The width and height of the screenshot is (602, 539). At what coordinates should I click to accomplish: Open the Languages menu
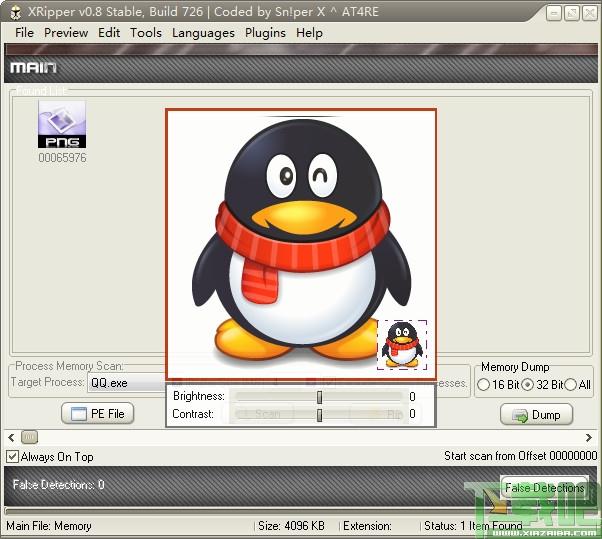[203, 33]
